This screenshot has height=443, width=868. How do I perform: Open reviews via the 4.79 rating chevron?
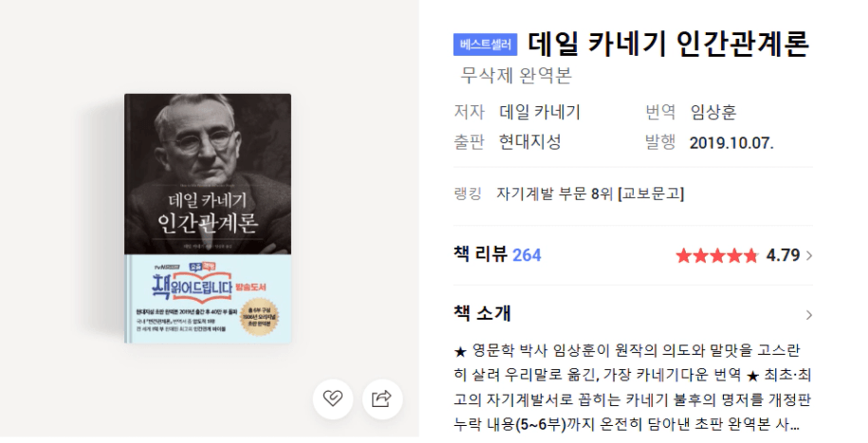pos(809,255)
